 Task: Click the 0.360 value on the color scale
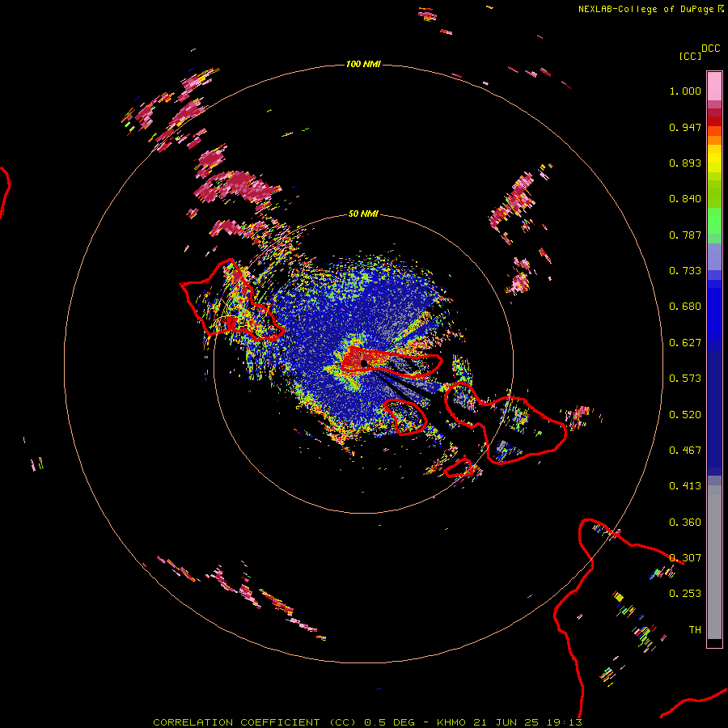[685, 523]
